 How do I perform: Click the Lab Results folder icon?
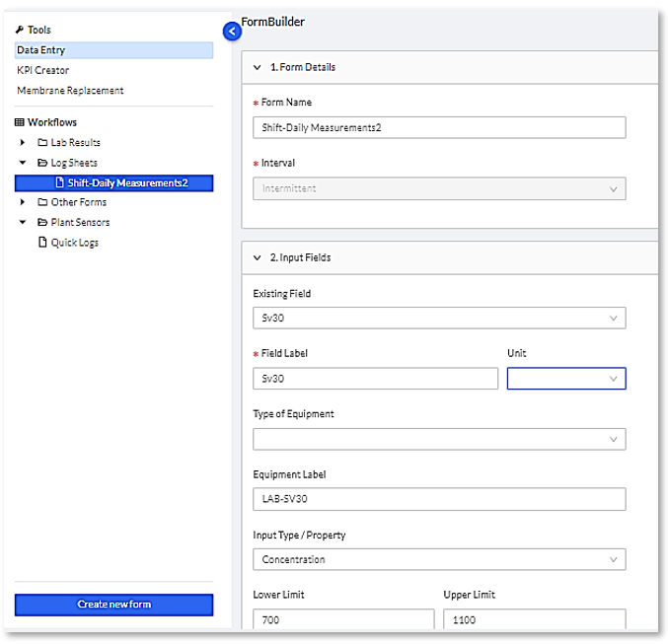click(42, 143)
